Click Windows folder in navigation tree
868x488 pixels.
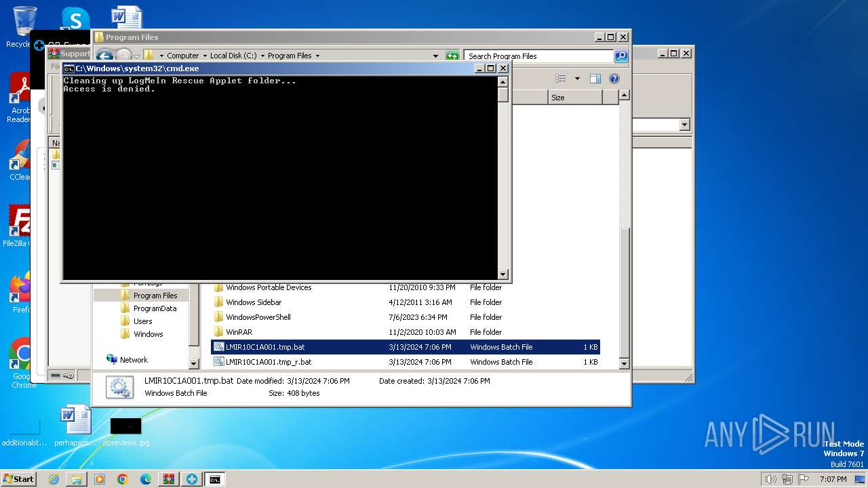[148, 334]
